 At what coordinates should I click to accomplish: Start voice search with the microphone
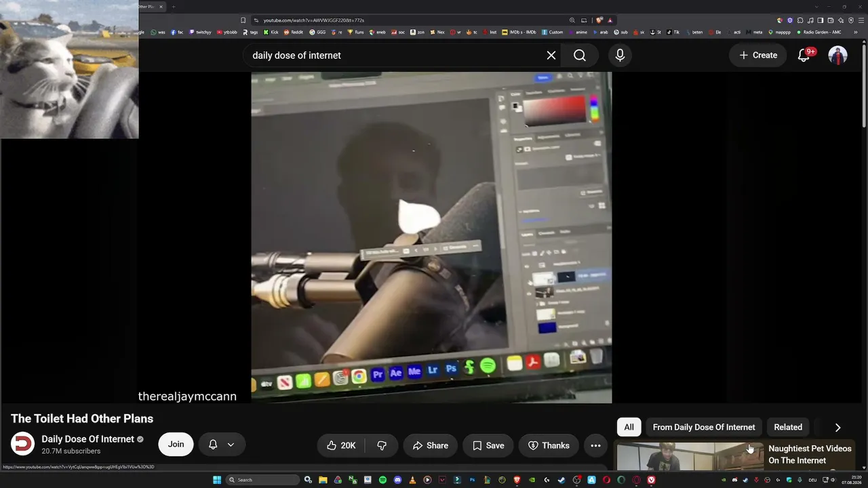(620, 56)
